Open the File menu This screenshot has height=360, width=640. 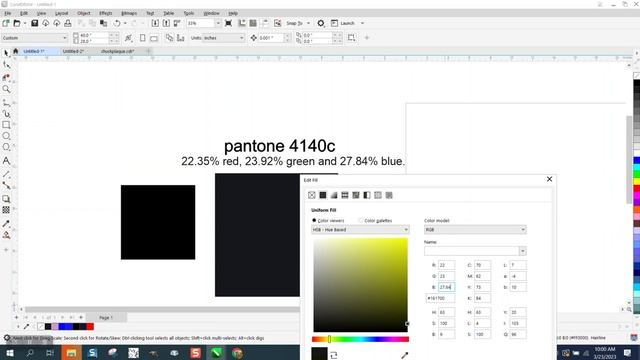click(x=8, y=13)
